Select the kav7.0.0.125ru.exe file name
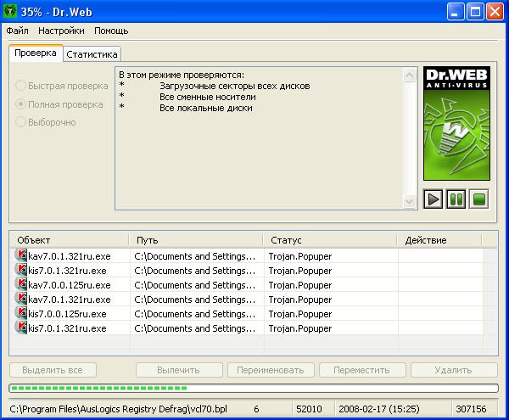509x420 pixels. pos(70,285)
